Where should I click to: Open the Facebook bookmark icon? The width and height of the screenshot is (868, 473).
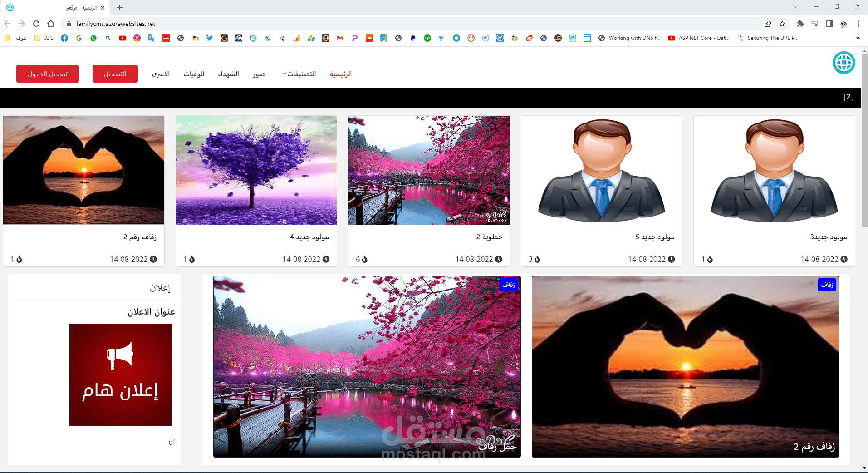tap(64, 38)
